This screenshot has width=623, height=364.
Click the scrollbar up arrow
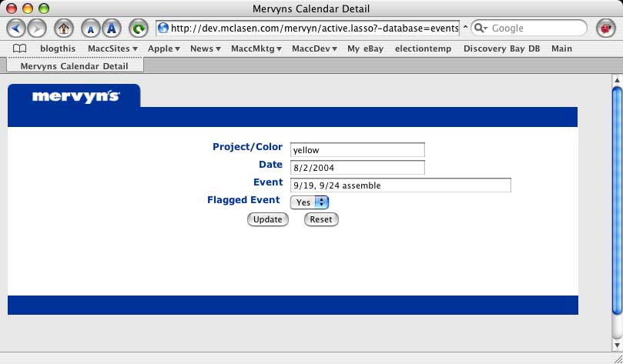[x=617, y=80]
